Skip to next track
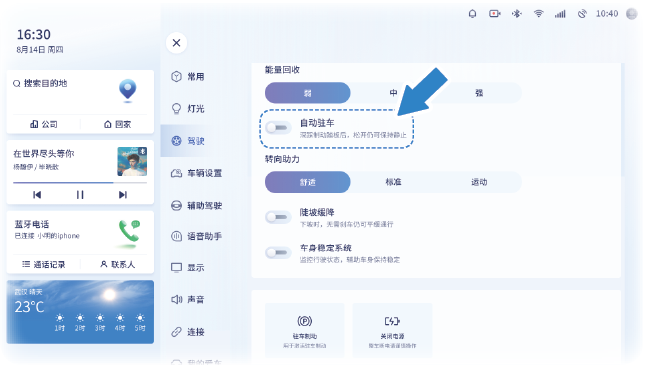This screenshot has width=646, height=380. pyautogui.click(x=123, y=195)
